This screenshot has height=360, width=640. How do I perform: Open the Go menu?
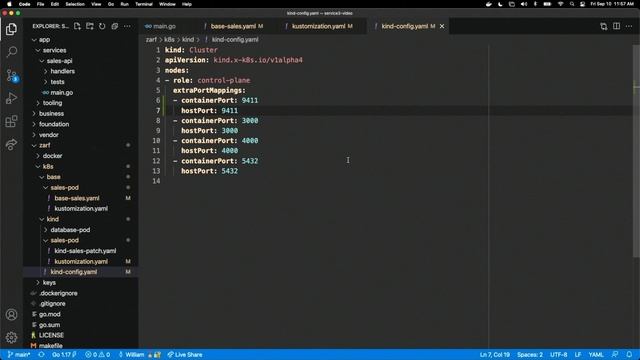tap(111, 4)
